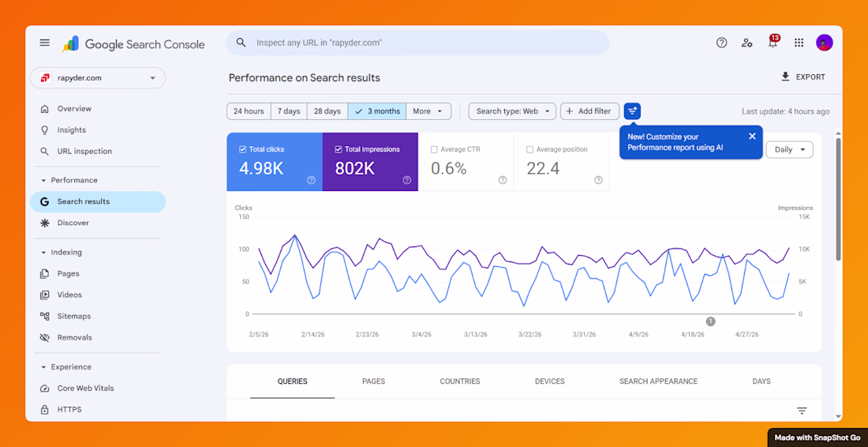This screenshot has height=447, width=868.
Task: Open the rapyder.com property selector
Action: 98,78
